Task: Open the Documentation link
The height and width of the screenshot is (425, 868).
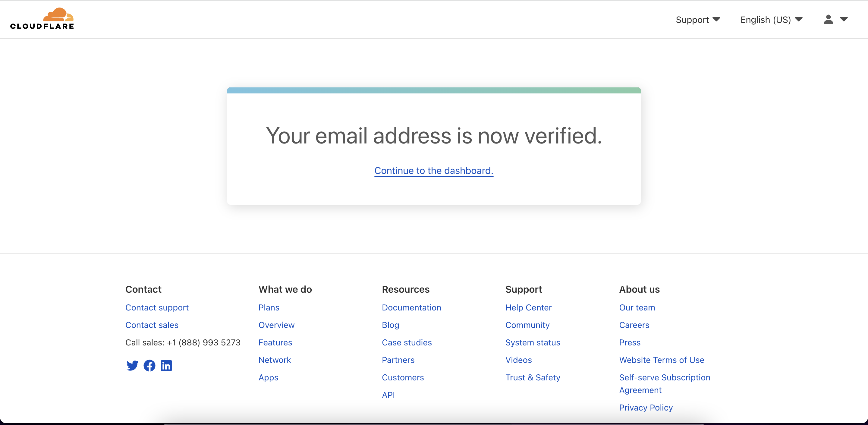Action: [x=411, y=307]
